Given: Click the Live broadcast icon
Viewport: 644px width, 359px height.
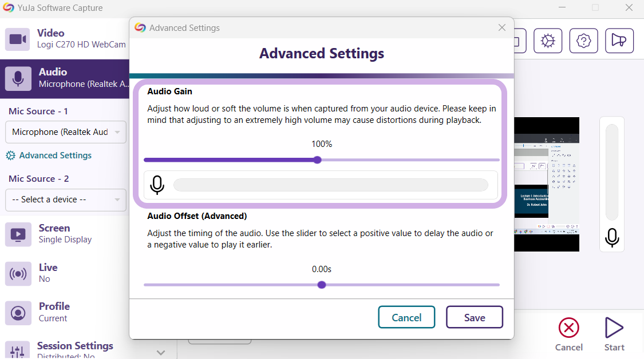Looking at the screenshot, I should tap(18, 274).
